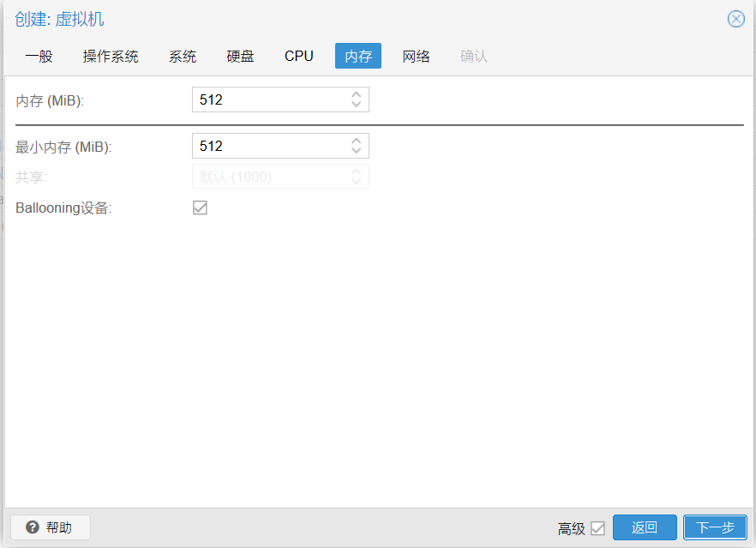756x548 pixels.
Task: Click the 下一步 button
Action: 715,527
